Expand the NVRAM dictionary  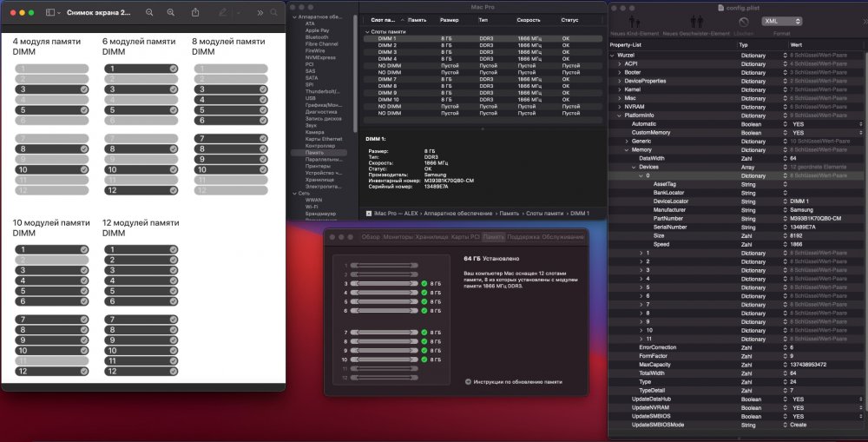click(620, 107)
